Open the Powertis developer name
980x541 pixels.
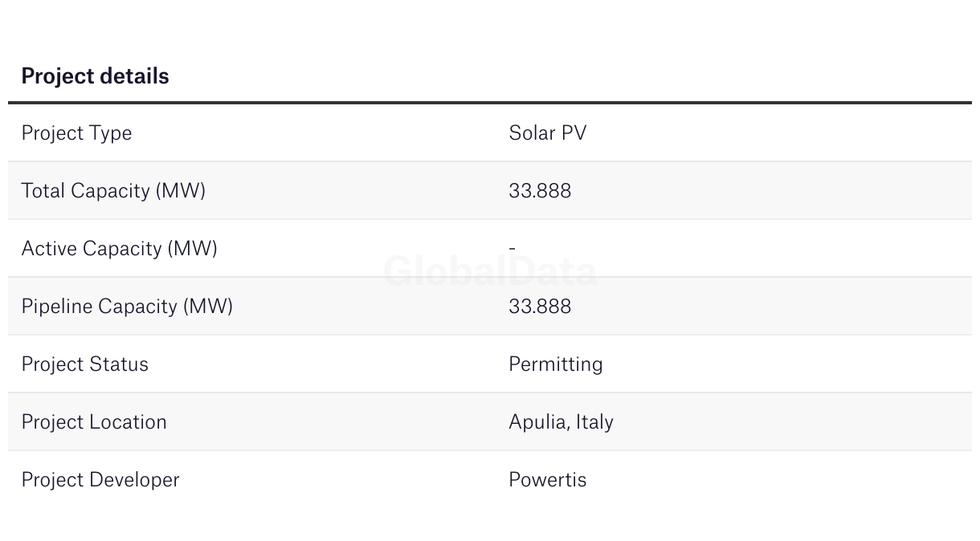[547, 479]
